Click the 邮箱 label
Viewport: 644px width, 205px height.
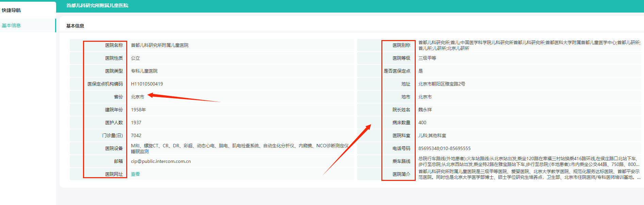point(118,161)
